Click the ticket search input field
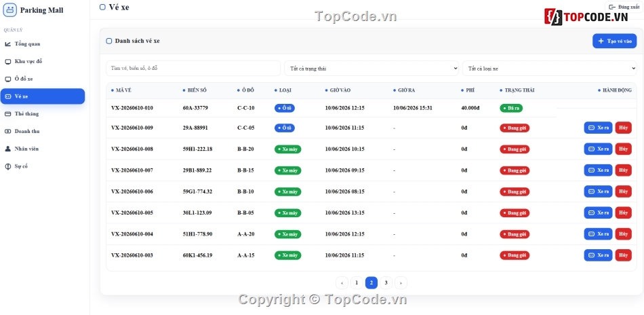Viewport: 644px width, 315px height. pos(193,69)
